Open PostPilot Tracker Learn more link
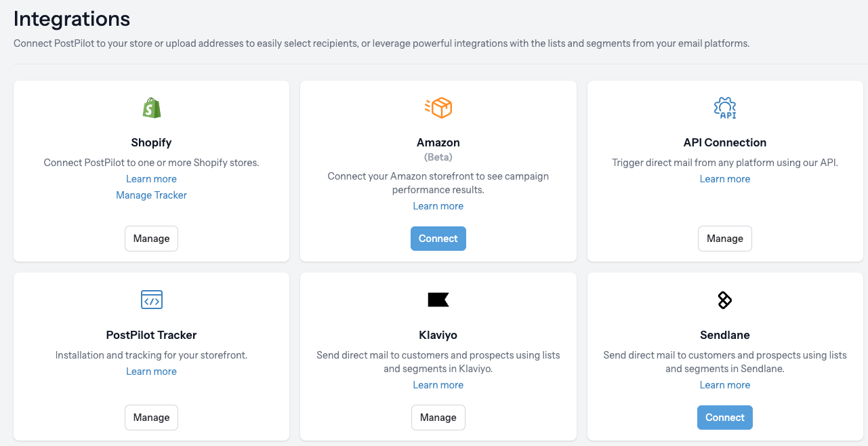868x446 pixels. click(151, 371)
